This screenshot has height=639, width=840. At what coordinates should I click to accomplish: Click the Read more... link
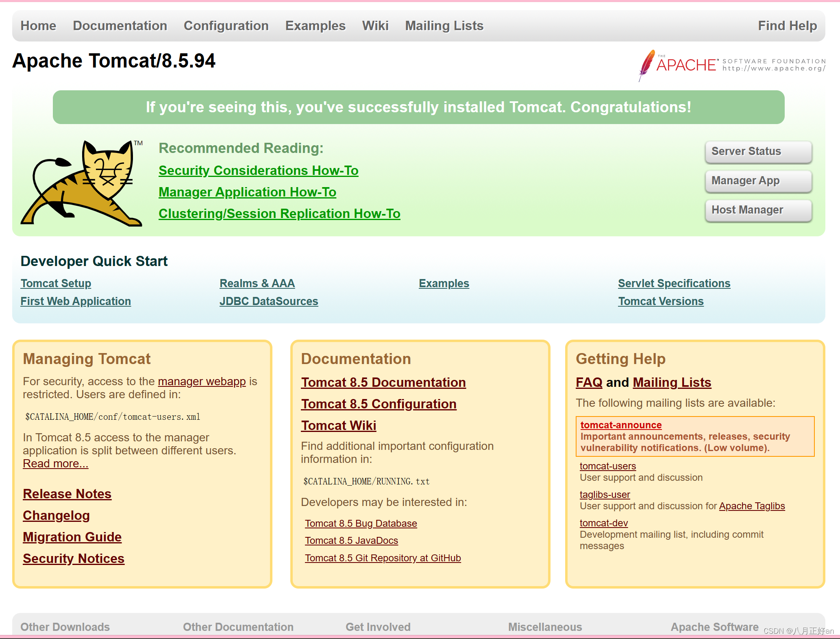pos(55,464)
